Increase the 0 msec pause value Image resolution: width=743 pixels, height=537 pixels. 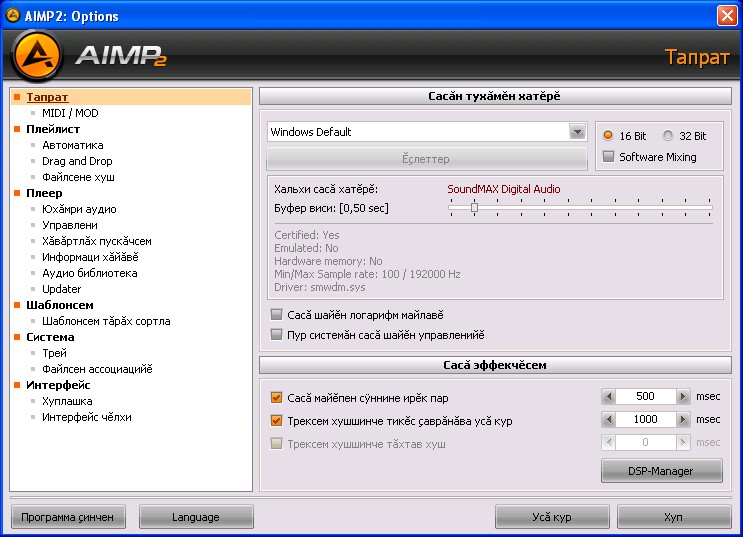point(682,442)
